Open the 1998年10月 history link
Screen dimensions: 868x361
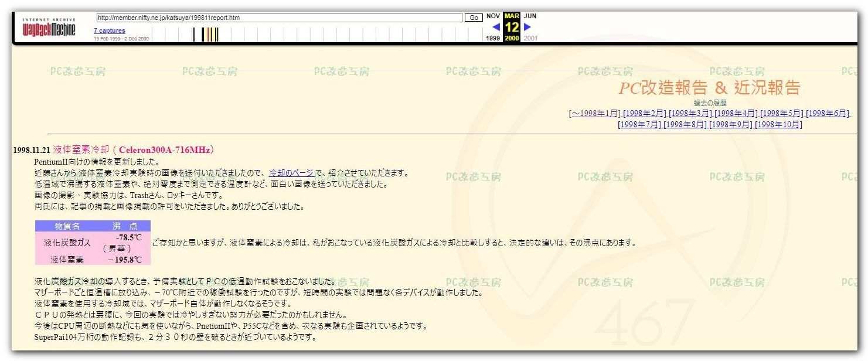pos(779,124)
